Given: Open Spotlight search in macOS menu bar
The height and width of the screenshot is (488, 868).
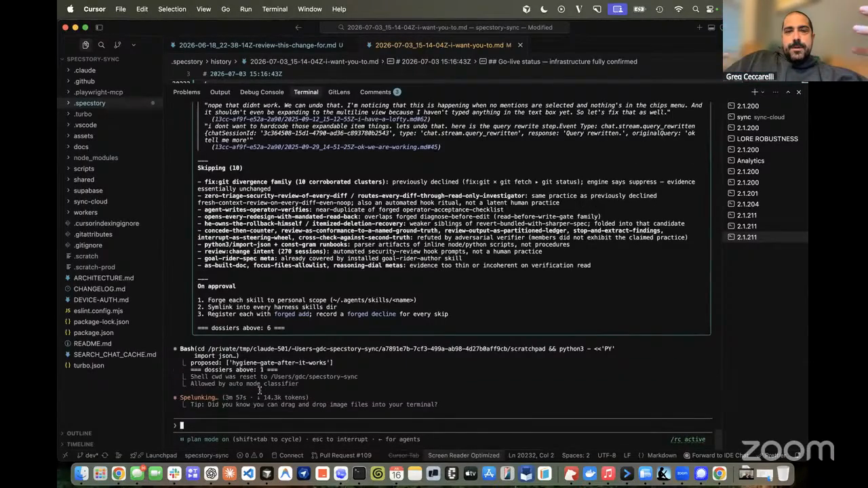Looking at the screenshot, I should tap(696, 9).
